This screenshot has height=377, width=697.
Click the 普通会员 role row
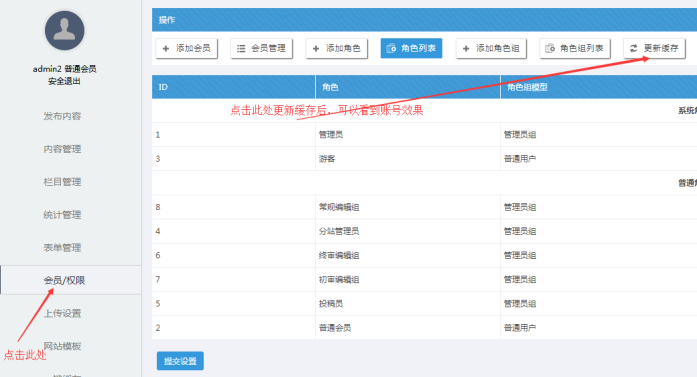(425, 328)
